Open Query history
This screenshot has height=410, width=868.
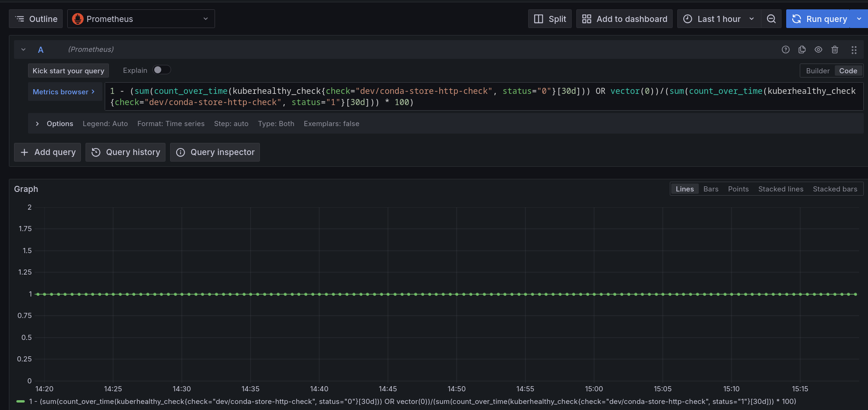(125, 152)
